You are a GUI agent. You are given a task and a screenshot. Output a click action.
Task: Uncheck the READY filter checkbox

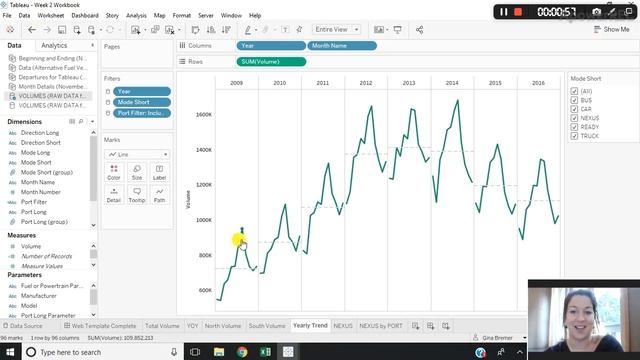[574, 127]
